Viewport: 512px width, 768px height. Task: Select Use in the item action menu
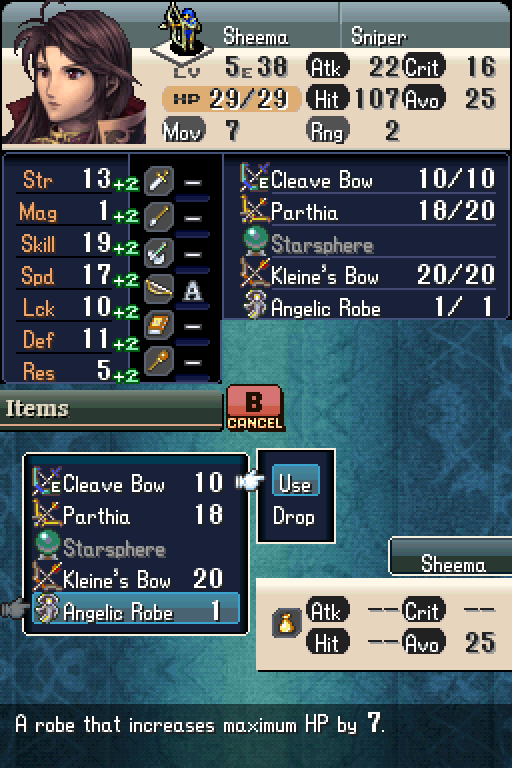point(295,481)
